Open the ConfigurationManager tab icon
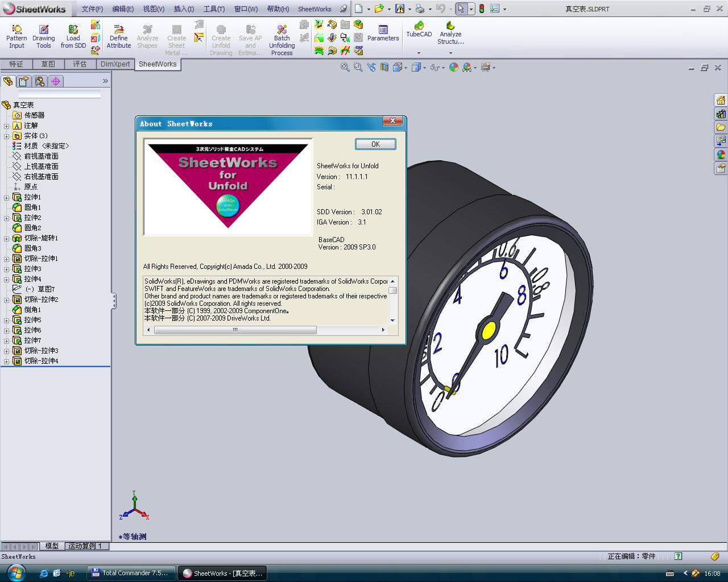Viewport: 728px width, 582px height. (40, 81)
